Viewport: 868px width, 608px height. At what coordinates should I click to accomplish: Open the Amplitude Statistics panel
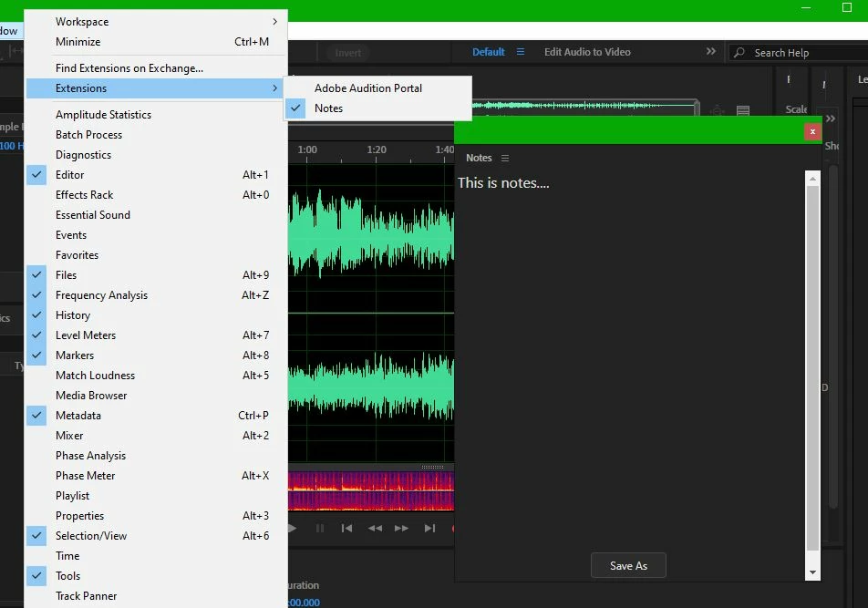(157, 115)
